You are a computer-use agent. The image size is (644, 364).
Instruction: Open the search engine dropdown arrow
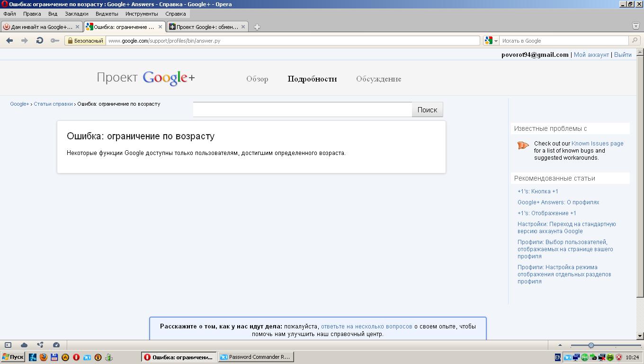pyautogui.click(x=495, y=40)
